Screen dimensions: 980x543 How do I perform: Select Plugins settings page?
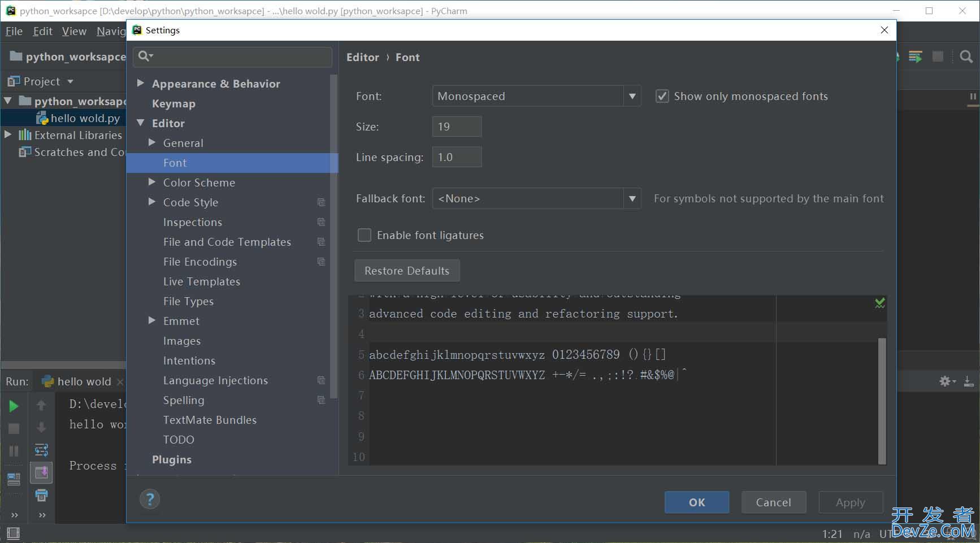tap(172, 459)
